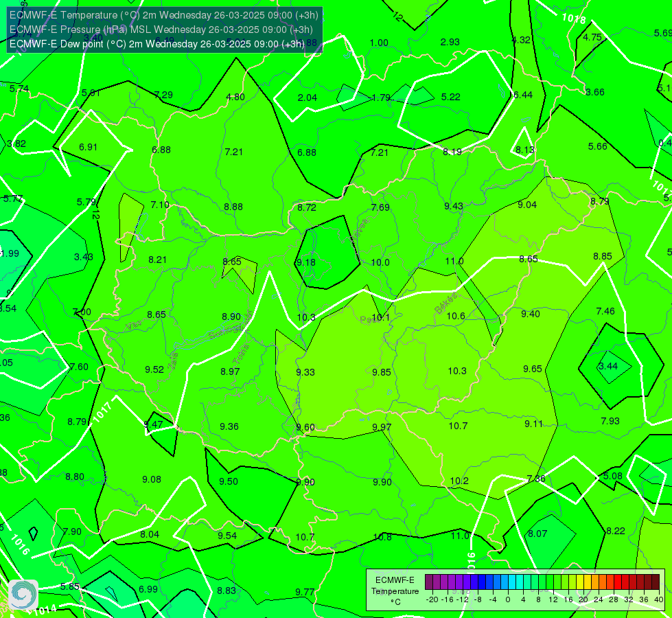
Task: Click the 4.80 temperature value
Action: click(235, 97)
